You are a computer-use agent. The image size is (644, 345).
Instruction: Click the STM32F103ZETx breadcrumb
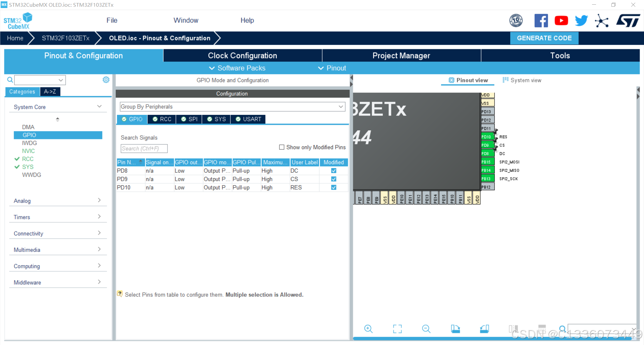pyautogui.click(x=65, y=38)
